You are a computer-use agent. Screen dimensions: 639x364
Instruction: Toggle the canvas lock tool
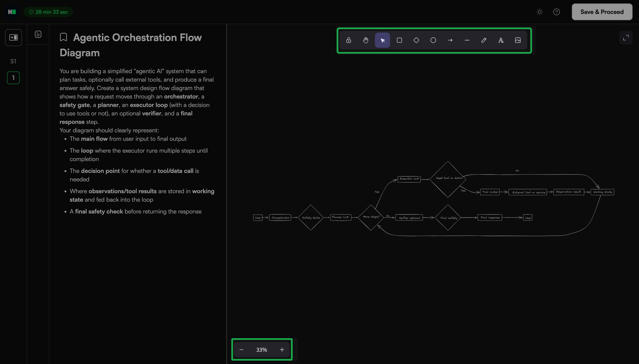(x=348, y=40)
